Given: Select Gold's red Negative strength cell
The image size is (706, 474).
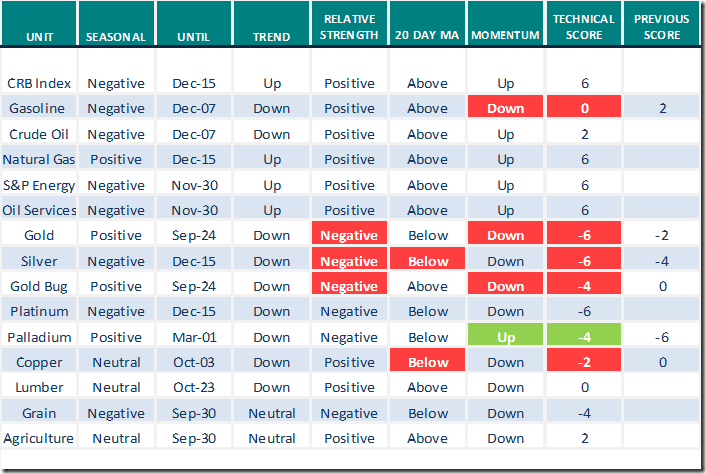Looking at the screenshot, I should 350,236.
